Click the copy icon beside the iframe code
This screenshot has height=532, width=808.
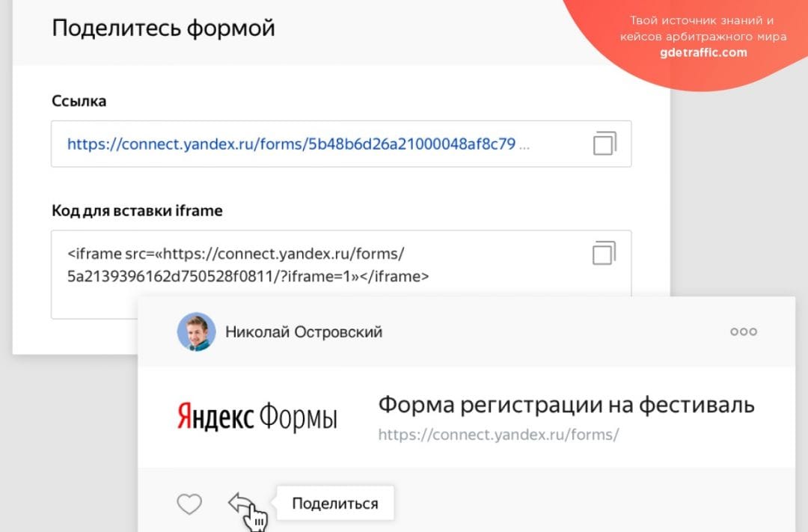[603, 254]
